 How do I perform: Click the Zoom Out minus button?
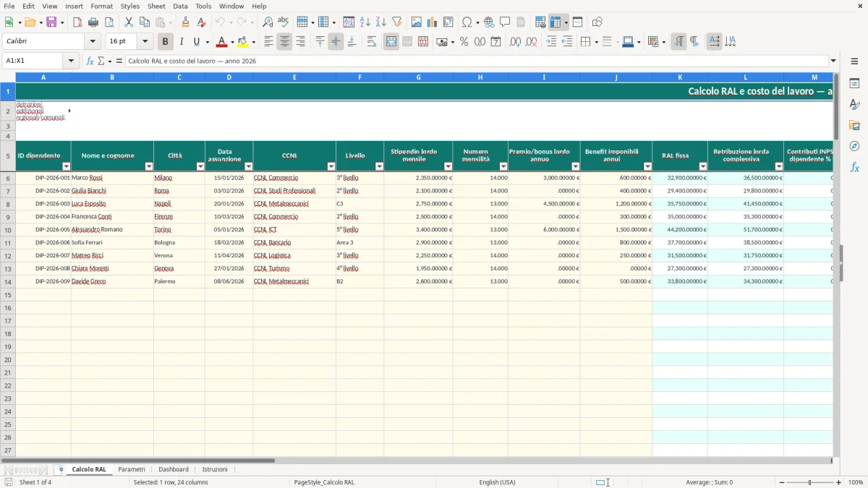click(x=782, y=482)
